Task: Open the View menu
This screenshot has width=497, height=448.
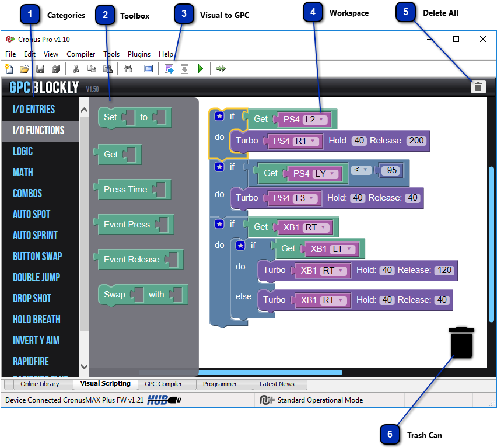Action: (x=51, y=54)
